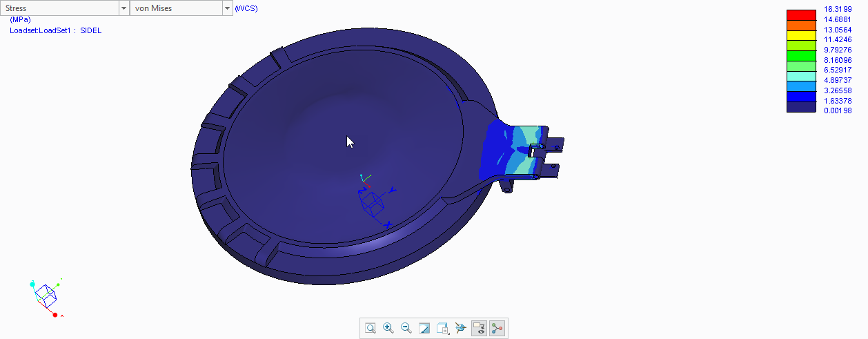Click the Repaint screen icon

pyautogui.click(x=424, y=329)
